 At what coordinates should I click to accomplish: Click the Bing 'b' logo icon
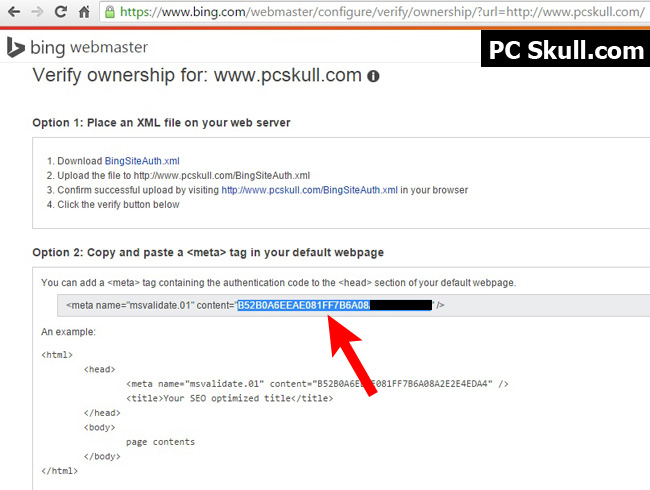(15, 47)
